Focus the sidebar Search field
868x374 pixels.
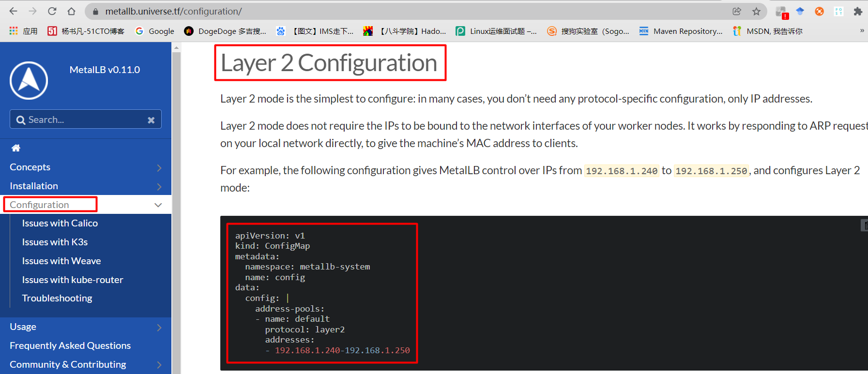point(86,120)
